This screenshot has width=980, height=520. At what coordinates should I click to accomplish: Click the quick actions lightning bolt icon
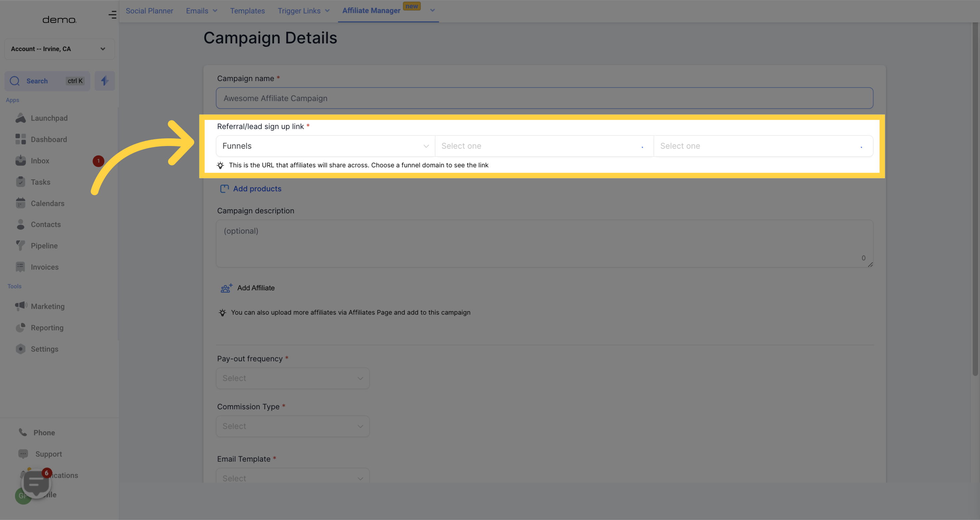pyautogui.click(x=105, y=81)
